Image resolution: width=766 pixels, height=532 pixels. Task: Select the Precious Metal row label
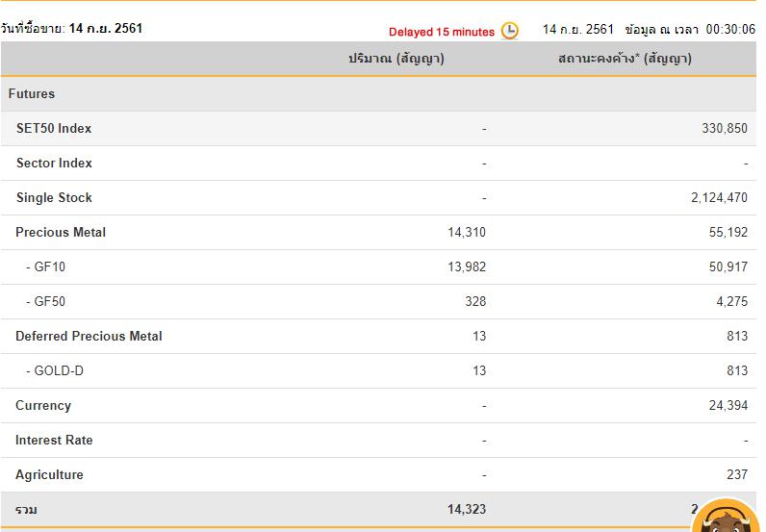[x=61, y=233]
